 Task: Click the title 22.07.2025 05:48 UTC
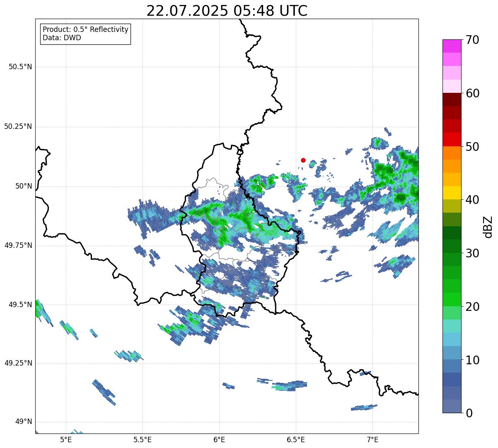(227, 11)
